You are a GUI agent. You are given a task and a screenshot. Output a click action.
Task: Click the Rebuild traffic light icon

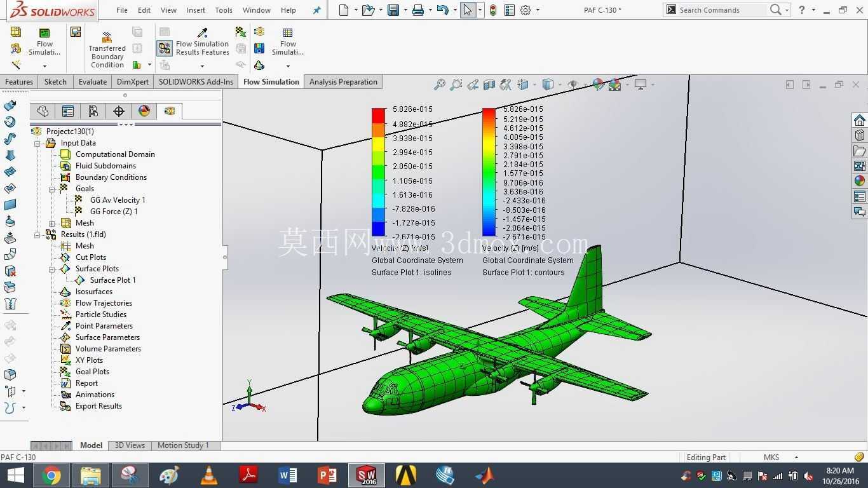492,10
